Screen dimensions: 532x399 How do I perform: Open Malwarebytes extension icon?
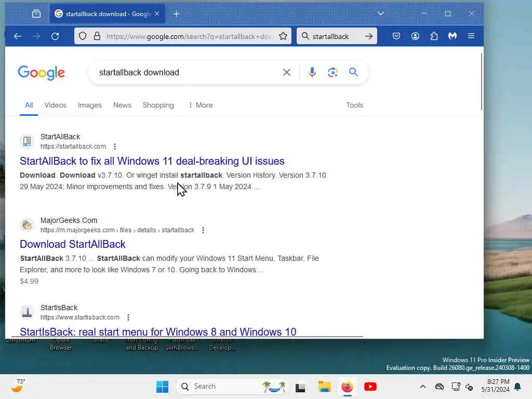click(x=453, y=36)
